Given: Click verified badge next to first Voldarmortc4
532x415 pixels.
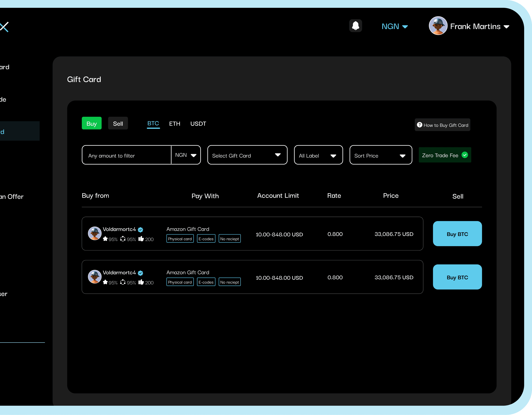Looking at the screenshot, I should [140, 229].
